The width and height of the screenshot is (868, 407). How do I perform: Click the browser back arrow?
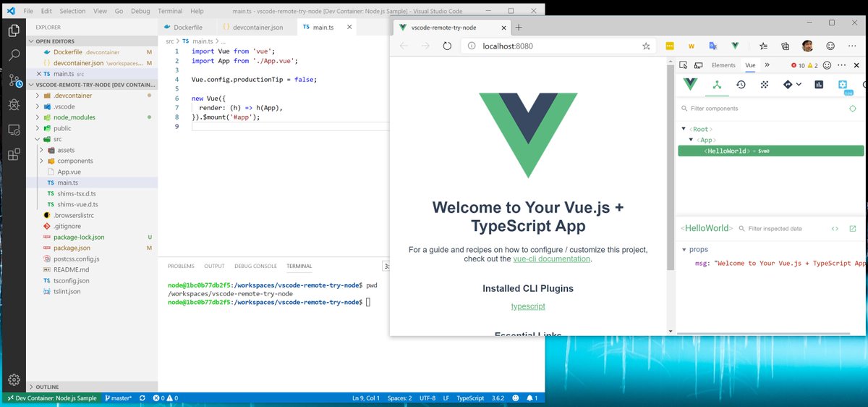click(x=404, y=46)
